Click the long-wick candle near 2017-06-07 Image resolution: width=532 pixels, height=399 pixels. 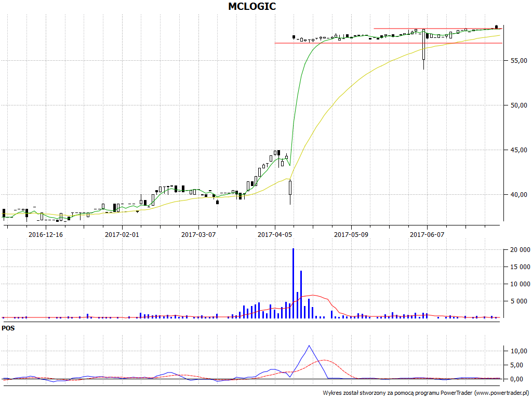(424, 49)
